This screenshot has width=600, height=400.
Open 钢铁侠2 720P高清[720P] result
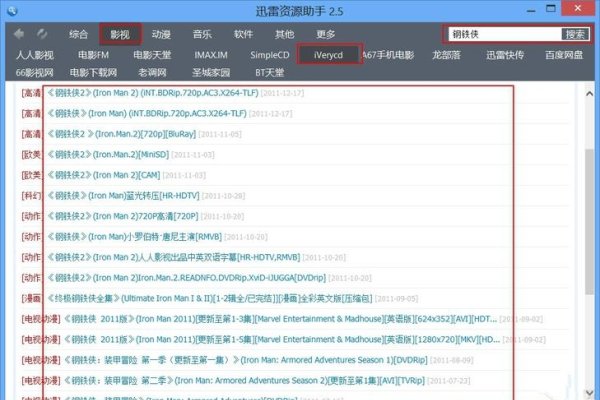click(123, 216)
